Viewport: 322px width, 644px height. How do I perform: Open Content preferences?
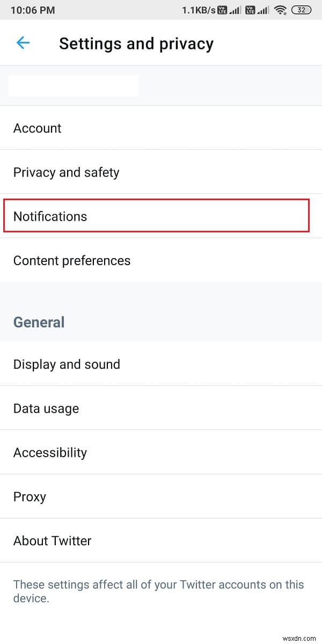pyautogui.click(x=72, y=260)
